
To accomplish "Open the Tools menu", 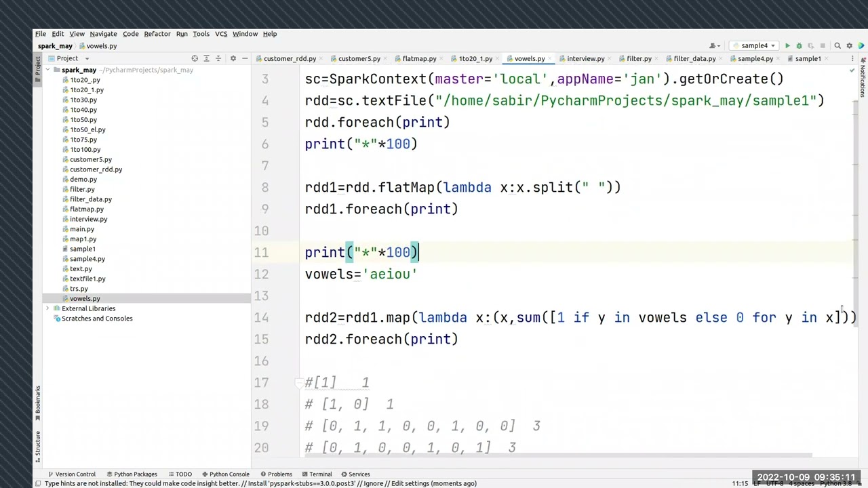I will (x=201, y=34).
